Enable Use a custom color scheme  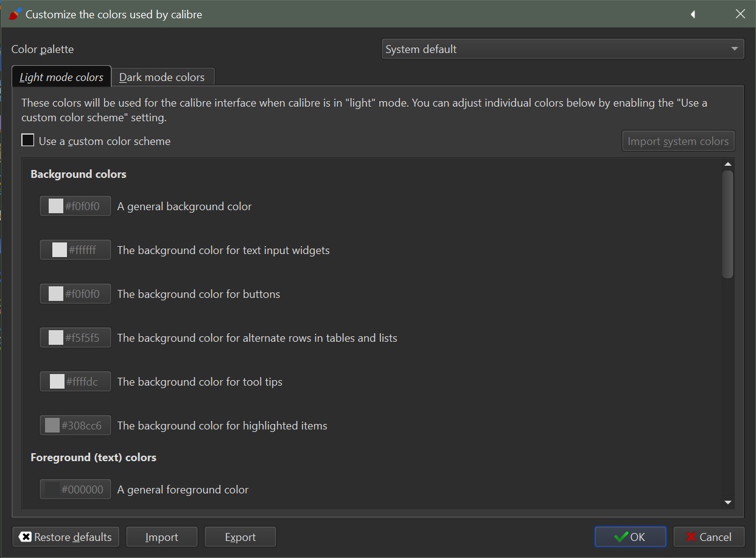(96, 141)
